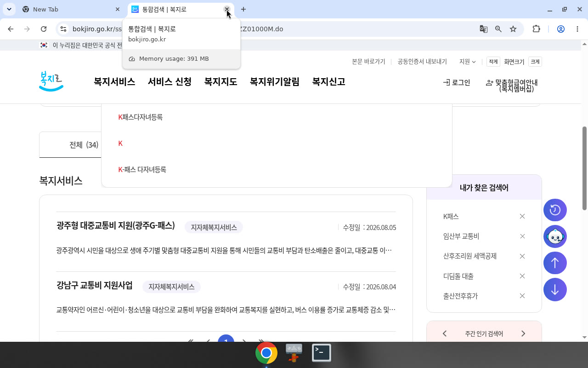Click the 복지로 logo
The height and width of the screenshot is (368, 588).
click(51, 81)
